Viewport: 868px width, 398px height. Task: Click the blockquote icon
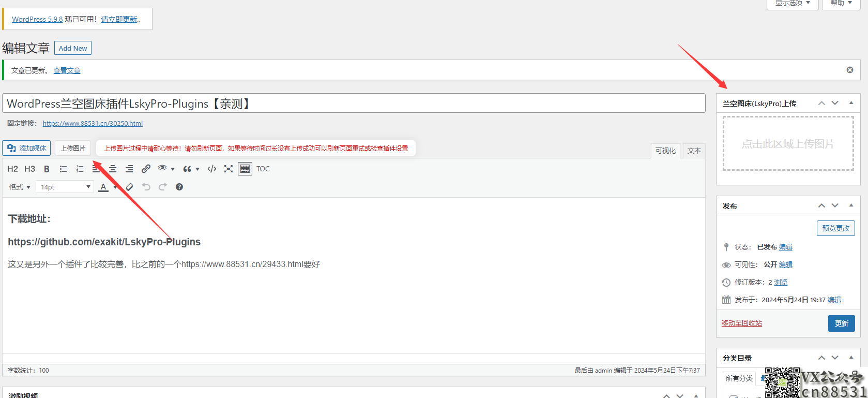coord(187,169)
